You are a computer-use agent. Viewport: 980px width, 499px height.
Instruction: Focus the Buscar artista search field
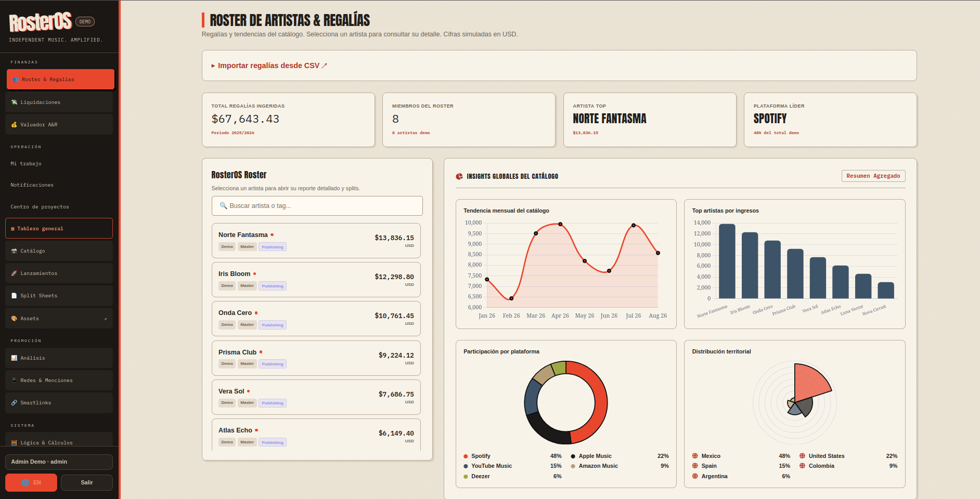(x=317, y=206)
